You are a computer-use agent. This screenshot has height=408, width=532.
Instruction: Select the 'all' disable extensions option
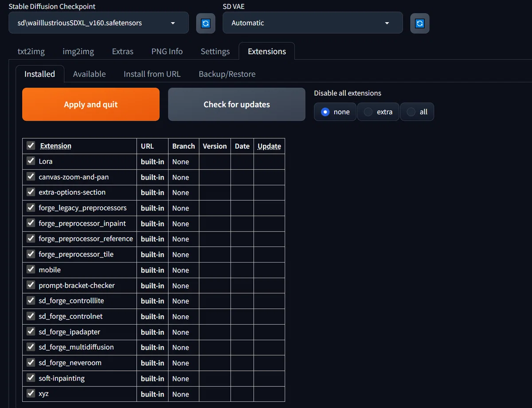point(417,112)
